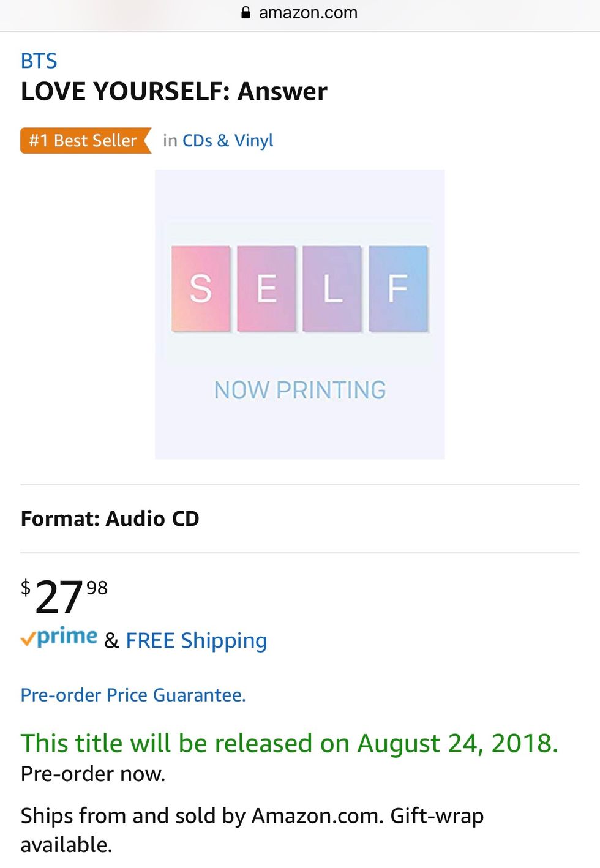The image size is (600, 868).
Task: Click the pink S tile on the album cover
Action: click(x=201, y=289)
